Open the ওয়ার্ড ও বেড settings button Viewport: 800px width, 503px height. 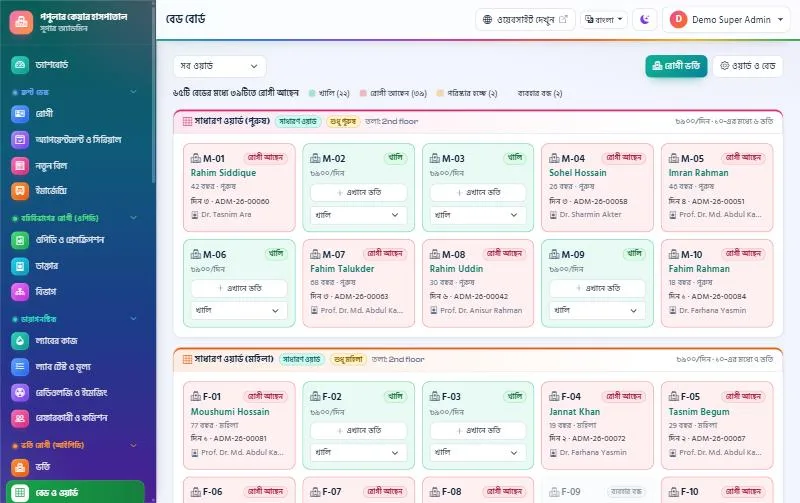point(747,66)
